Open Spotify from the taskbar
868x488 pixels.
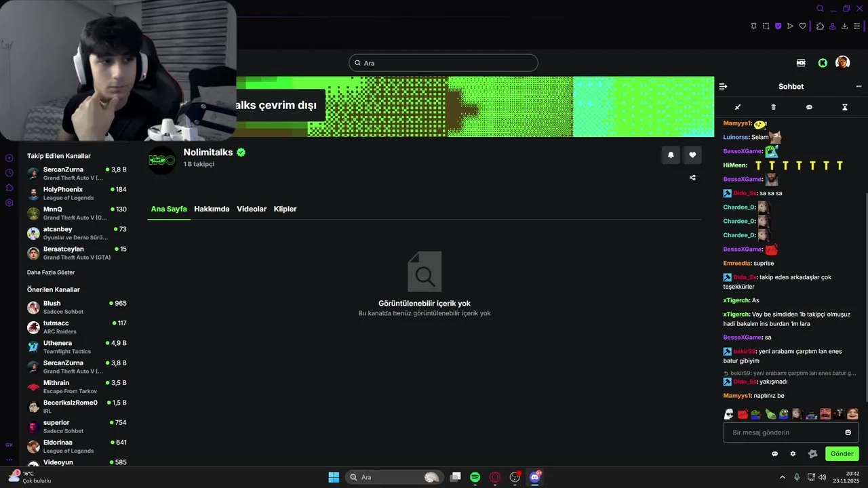pos(475,477)
